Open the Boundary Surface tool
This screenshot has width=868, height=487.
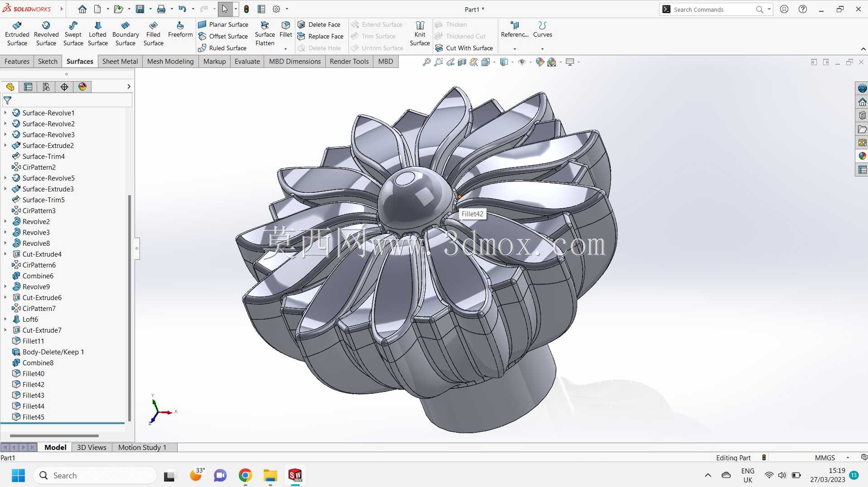(125, 34)
